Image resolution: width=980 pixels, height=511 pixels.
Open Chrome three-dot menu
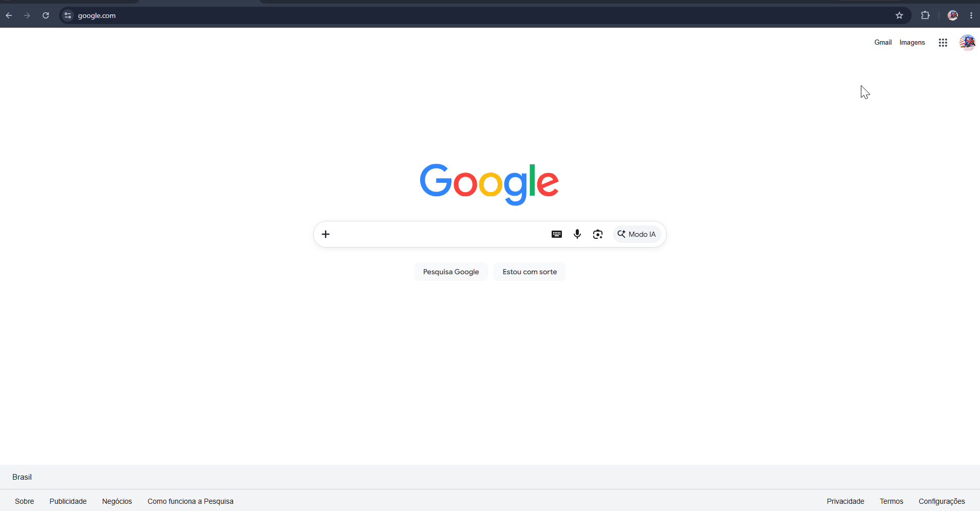point(971,15)
